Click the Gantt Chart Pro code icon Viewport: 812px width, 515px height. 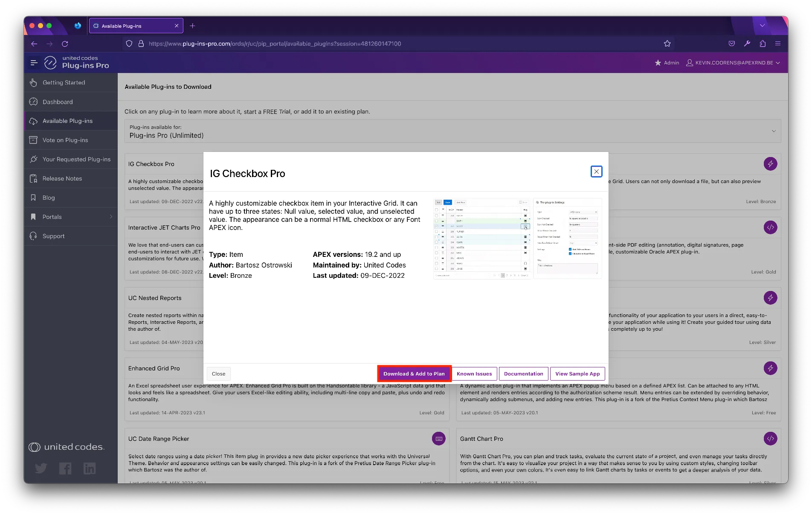pos(770,439)
